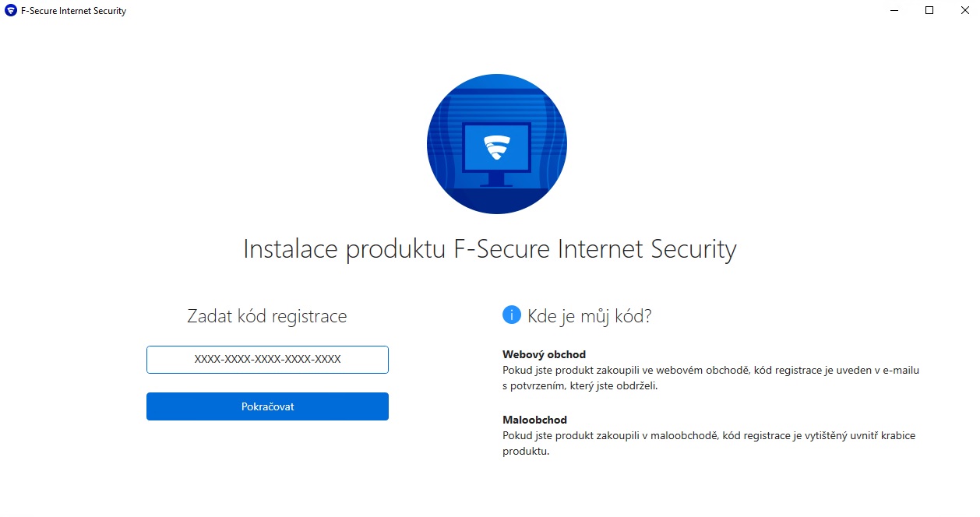Click the shield symbol on the monitor graphic
980x517 pixels.
pos(496,146)
